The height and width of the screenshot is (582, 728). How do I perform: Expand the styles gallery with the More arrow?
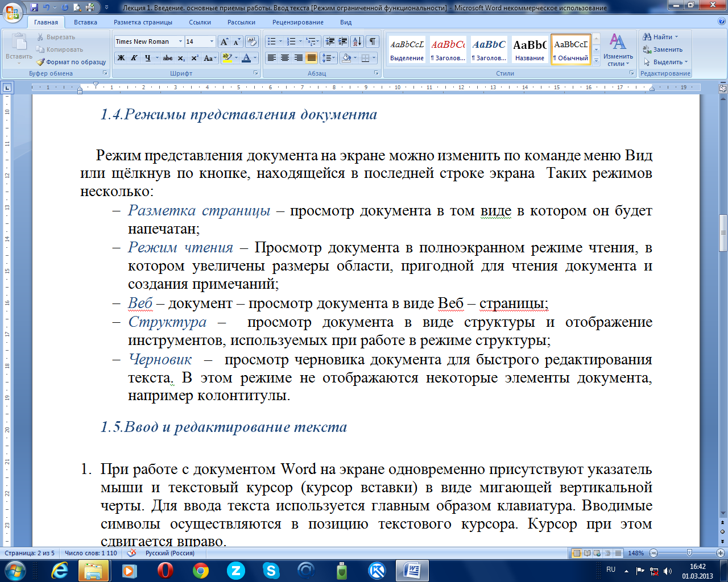coord(596,60)
